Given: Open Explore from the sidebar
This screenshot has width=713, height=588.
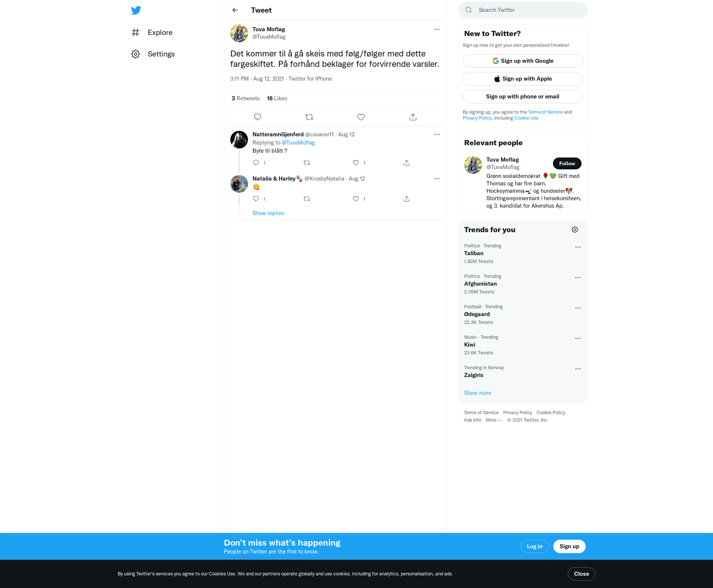Looking at the screenshot, I should (x=152, y=32).
